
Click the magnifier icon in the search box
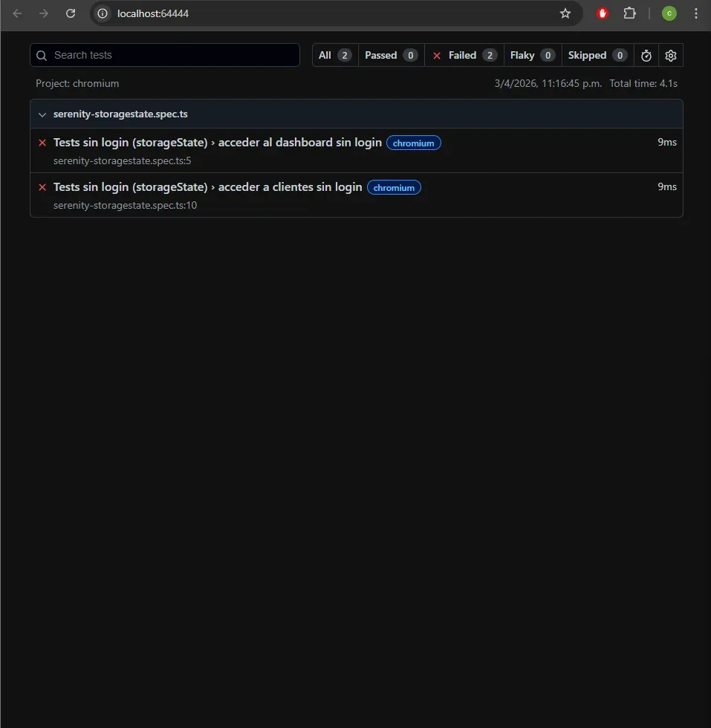43,55
